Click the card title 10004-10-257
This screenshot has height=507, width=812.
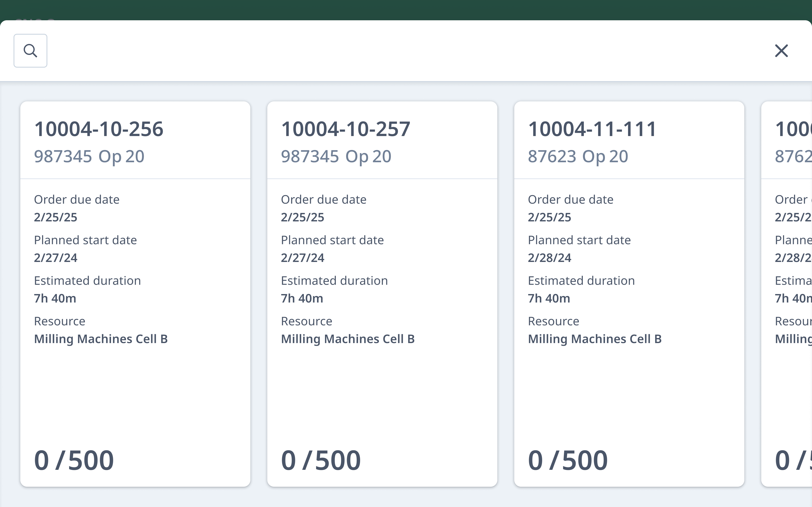point(345,128)
